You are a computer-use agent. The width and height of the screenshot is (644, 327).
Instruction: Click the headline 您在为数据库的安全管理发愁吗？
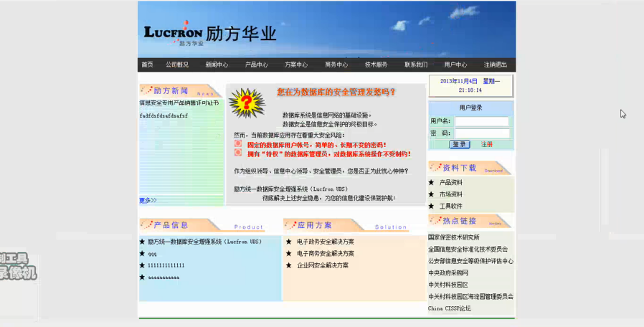[x=336, y=92]
